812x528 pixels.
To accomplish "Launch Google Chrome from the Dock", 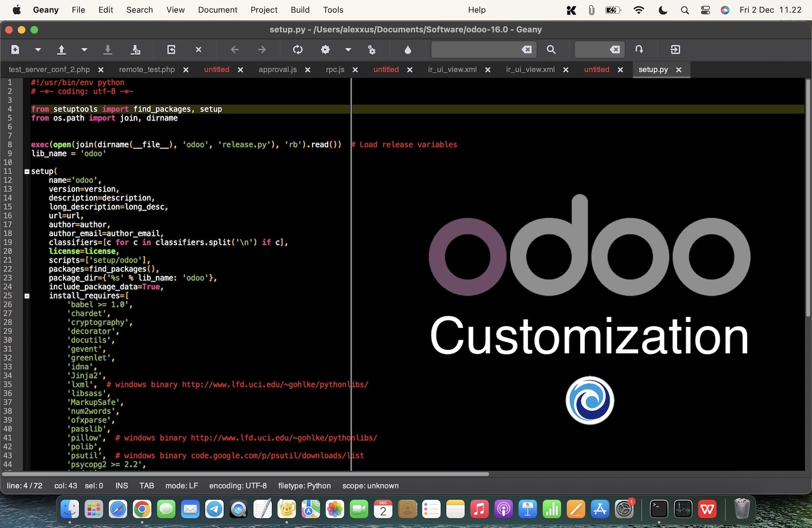I will coord(142,509).
